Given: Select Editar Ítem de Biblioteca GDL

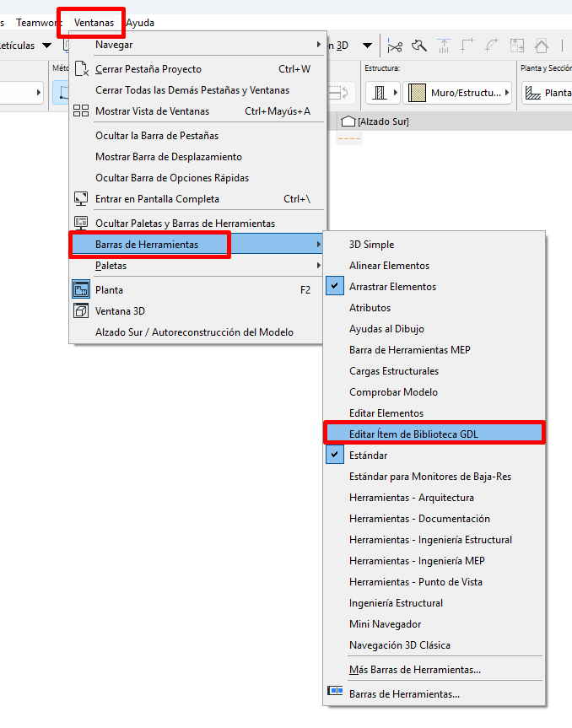Looking at the screenshot, I should [434, 434].
